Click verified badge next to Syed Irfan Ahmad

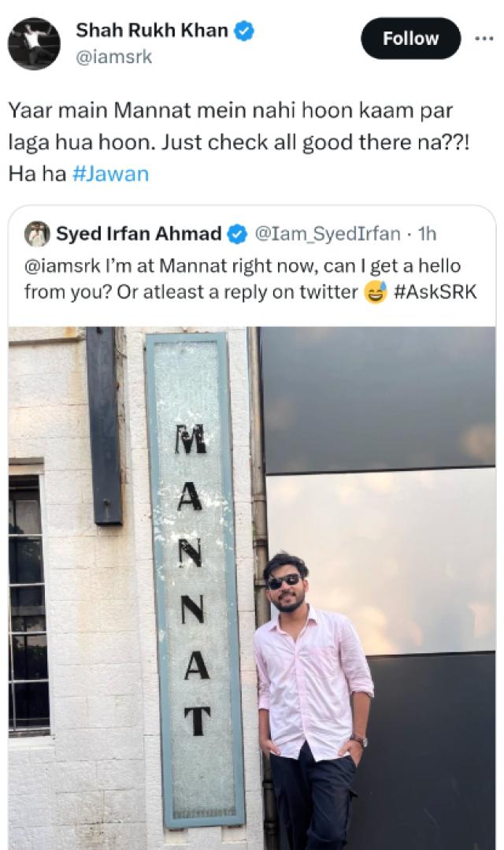point(238,234)
